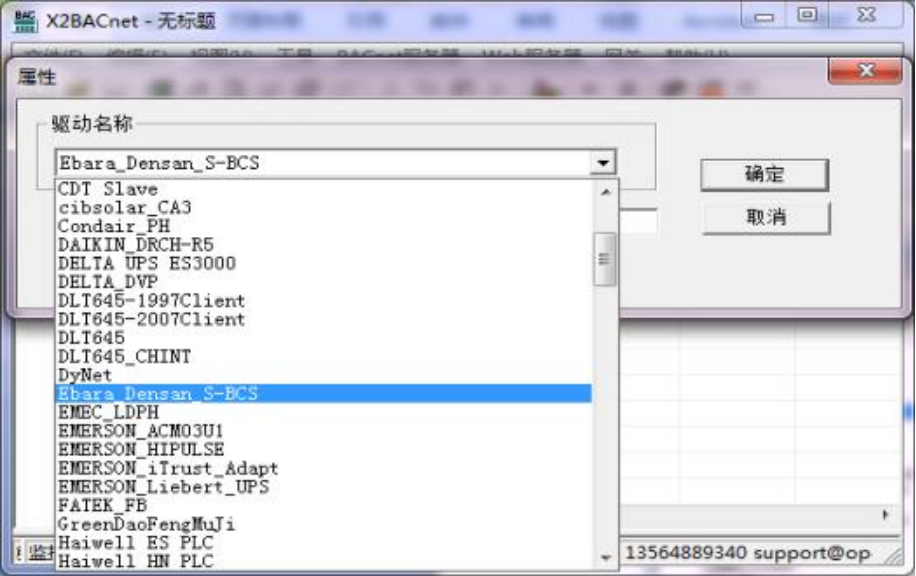Choose EMERSON_HIPULSE driver
This screenshot has width=916, height=576.
pyautogui.click(x=324, y=450)
